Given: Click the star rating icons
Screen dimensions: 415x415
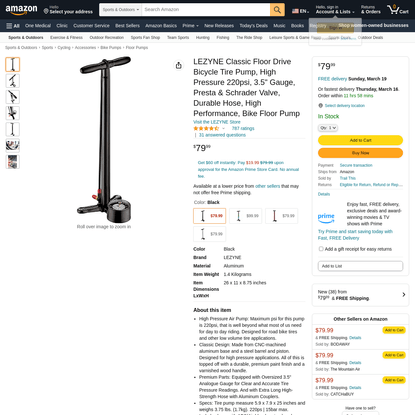Looking at the screenshot, I should tap(206, 128).
